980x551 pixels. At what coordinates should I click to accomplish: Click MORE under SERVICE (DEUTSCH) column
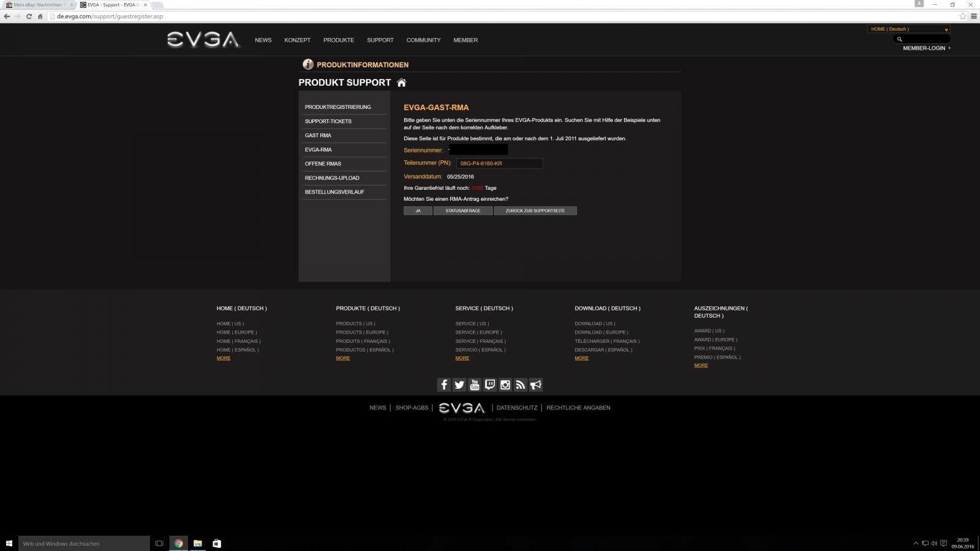[462, 358]
